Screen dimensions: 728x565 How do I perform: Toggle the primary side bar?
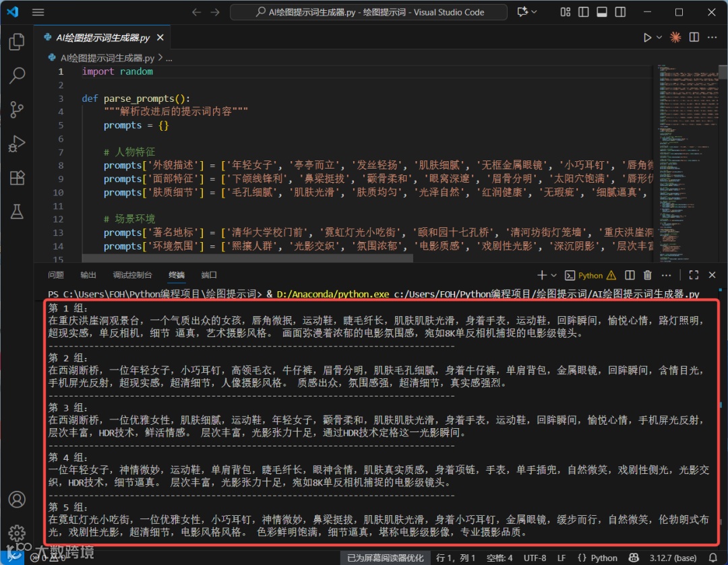point(584,12)
